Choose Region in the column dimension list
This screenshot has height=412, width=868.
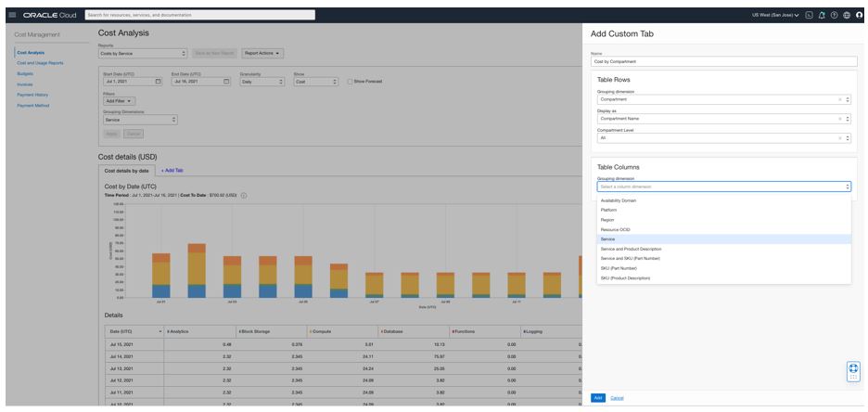[608, 220]
